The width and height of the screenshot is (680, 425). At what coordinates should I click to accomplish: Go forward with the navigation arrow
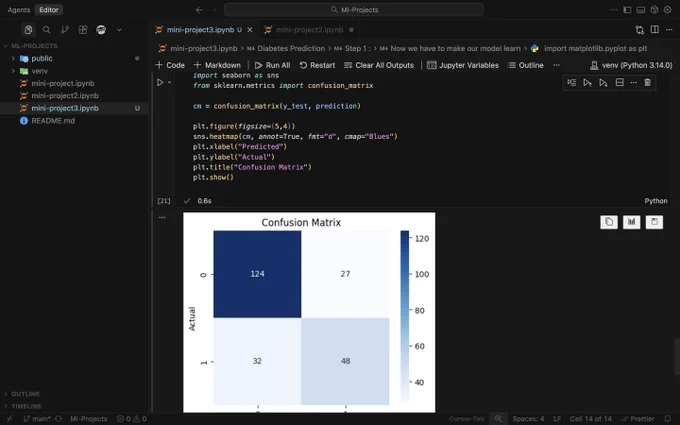pos(213,10)
